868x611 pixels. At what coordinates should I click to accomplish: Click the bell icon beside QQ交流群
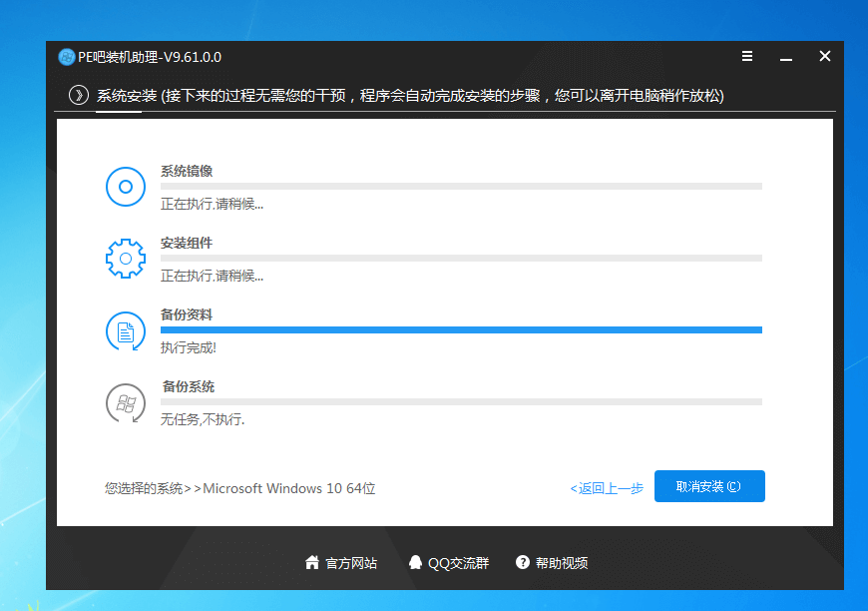[x=415, y=563]
